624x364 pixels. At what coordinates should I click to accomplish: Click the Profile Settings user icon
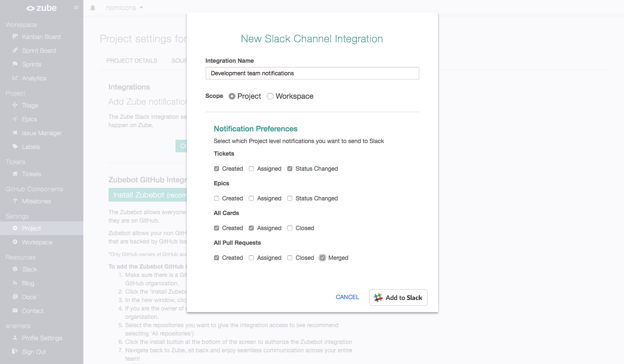(15, 338)
